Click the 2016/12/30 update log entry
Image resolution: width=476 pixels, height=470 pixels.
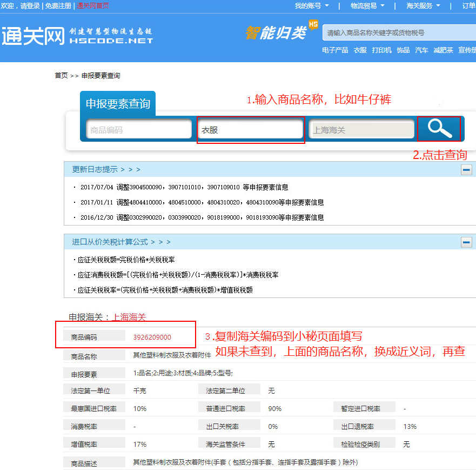202,217
